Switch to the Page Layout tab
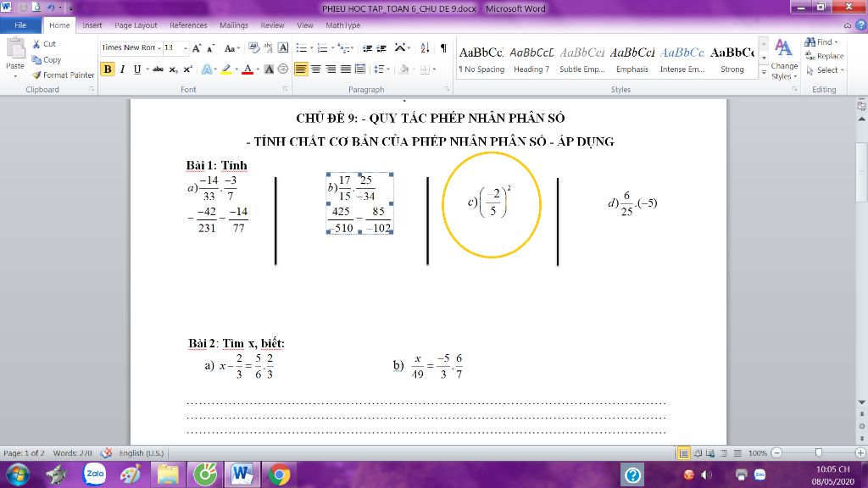Image resolution: width=868 pixels, height=488 pixels. click(x=136, y=25)
